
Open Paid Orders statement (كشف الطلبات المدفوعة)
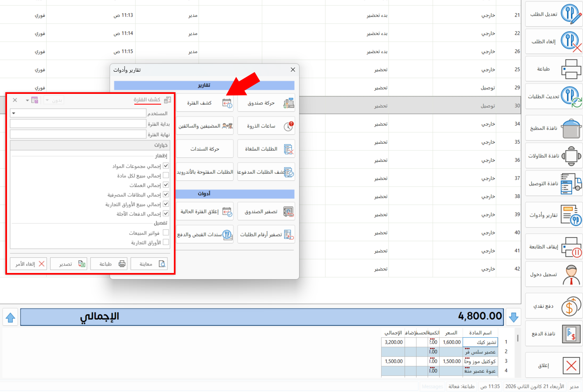click(266, 172)
